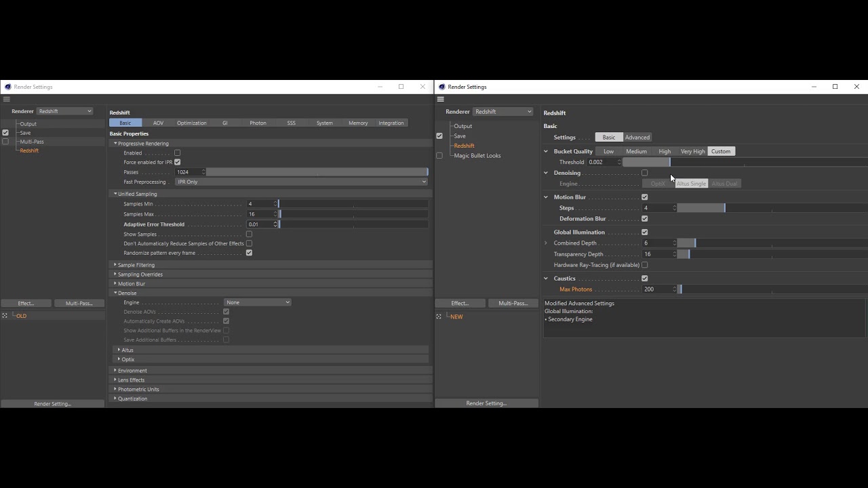Click Render Setting... button in left window
This screenshot has height=488, width=868.
tap(52, 403)
